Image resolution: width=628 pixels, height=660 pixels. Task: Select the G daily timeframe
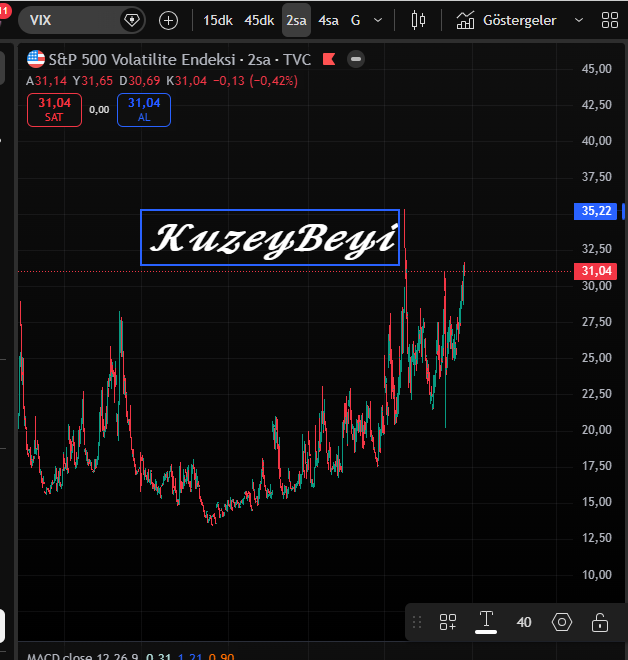(x=356, y=20)
